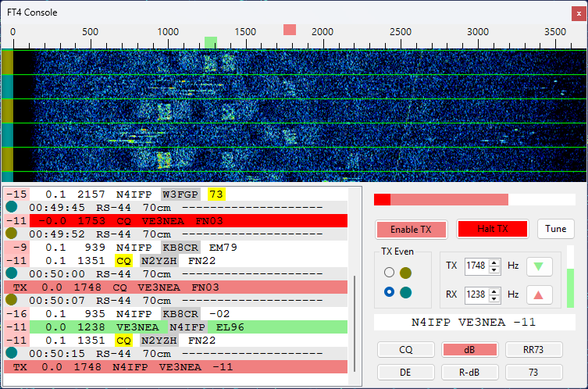Click the olive dot at 00:50:07 entry
This screenshot has height=389, width=588.
(x=12, y=300)
